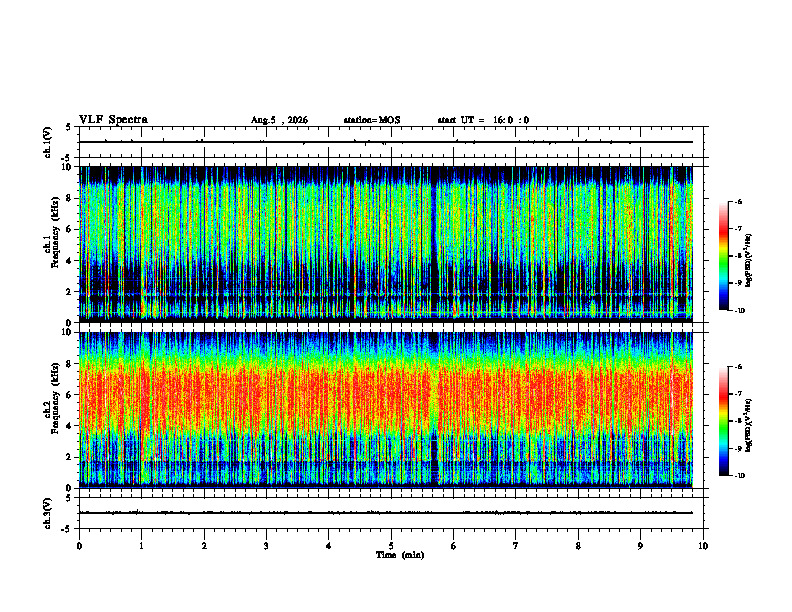Click the "start UT = 16:0:0" label

pos(483,120)
